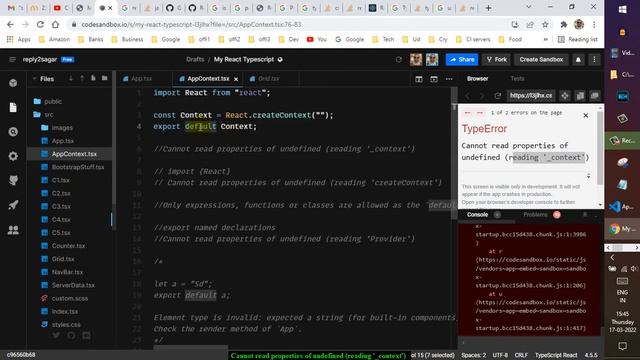The width and height of the screenshot is (640, 360).
Task: Open custom.scss in file tree
Action: coord(69,298)
